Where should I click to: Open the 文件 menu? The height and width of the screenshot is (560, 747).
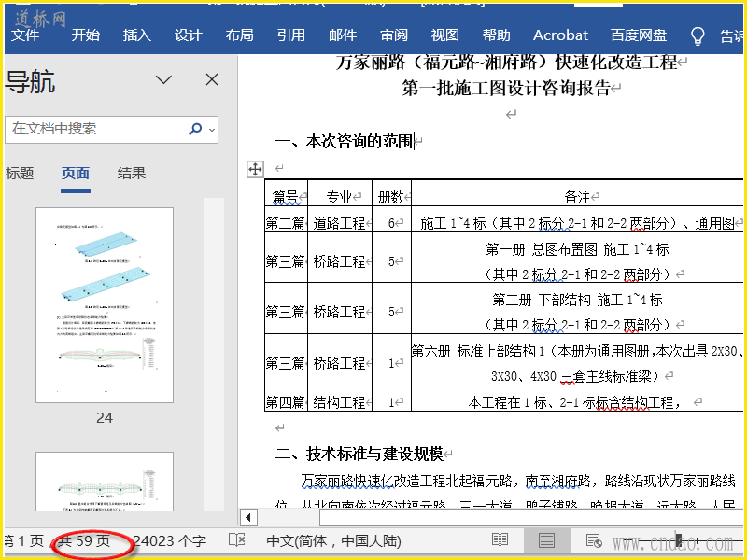[25, 35]
